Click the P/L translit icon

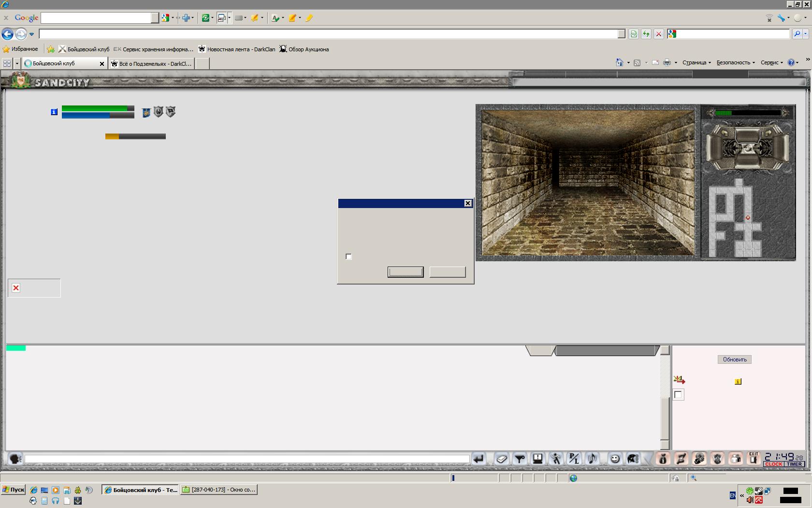coord(574,459)
